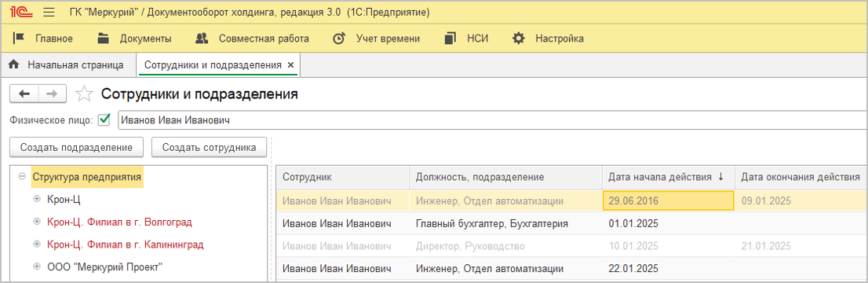Open the hamburger main menu icon

click(x=49, y=13)
